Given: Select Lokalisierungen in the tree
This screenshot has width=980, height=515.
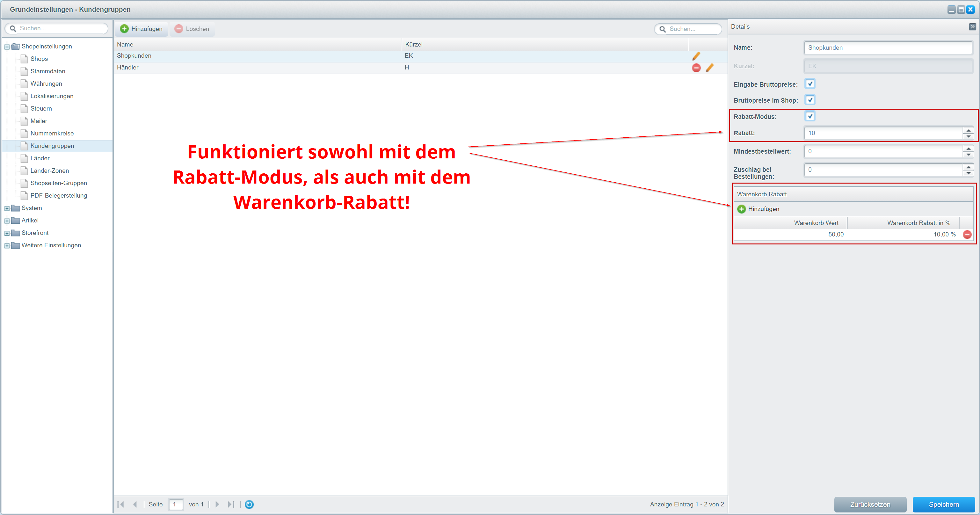Looking at the screenshot, I should pos(52,96).
